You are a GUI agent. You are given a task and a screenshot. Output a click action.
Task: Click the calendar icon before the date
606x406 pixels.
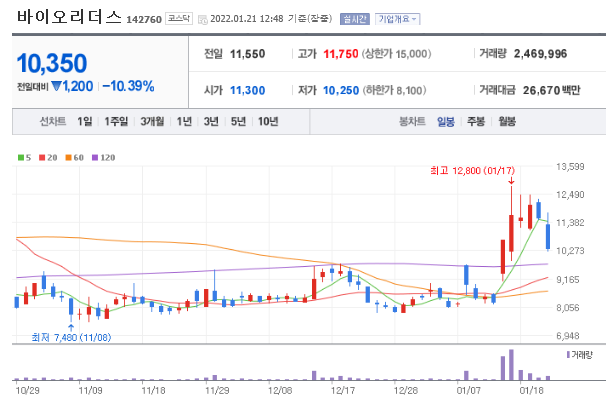tap(203, 20)
